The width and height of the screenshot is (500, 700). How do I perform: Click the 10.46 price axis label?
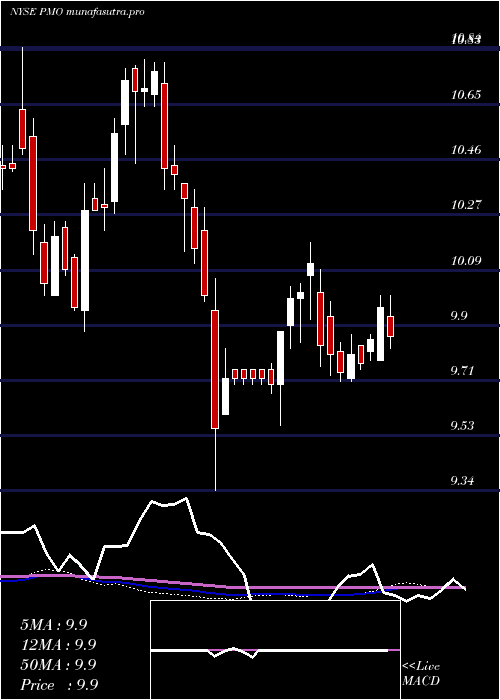coord(466,150)
